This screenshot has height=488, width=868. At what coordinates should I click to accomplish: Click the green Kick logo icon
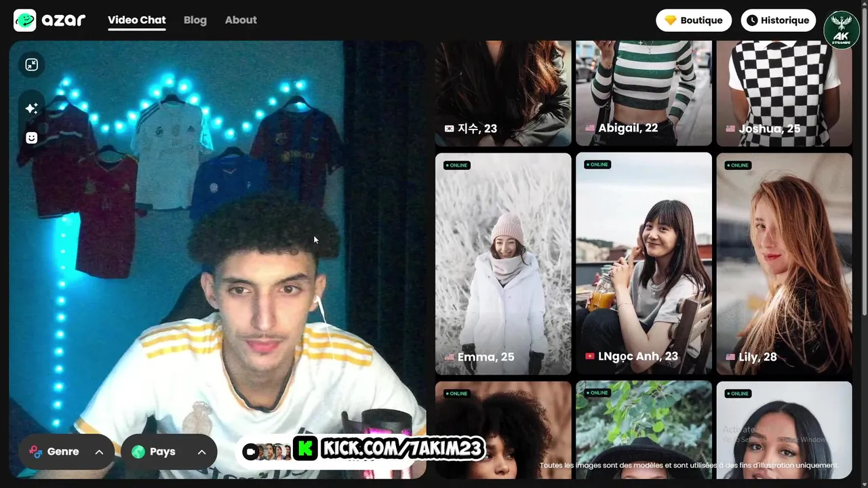(x=305, y=449)
